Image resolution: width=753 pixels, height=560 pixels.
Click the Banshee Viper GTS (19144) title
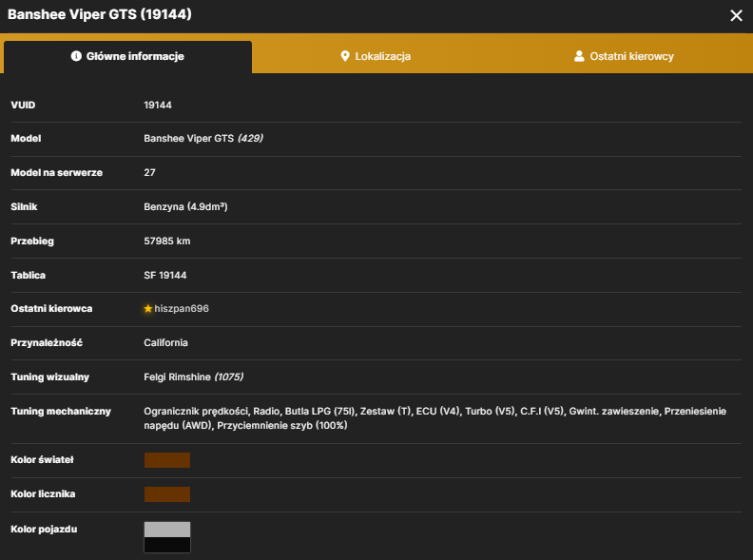point(100,14)
